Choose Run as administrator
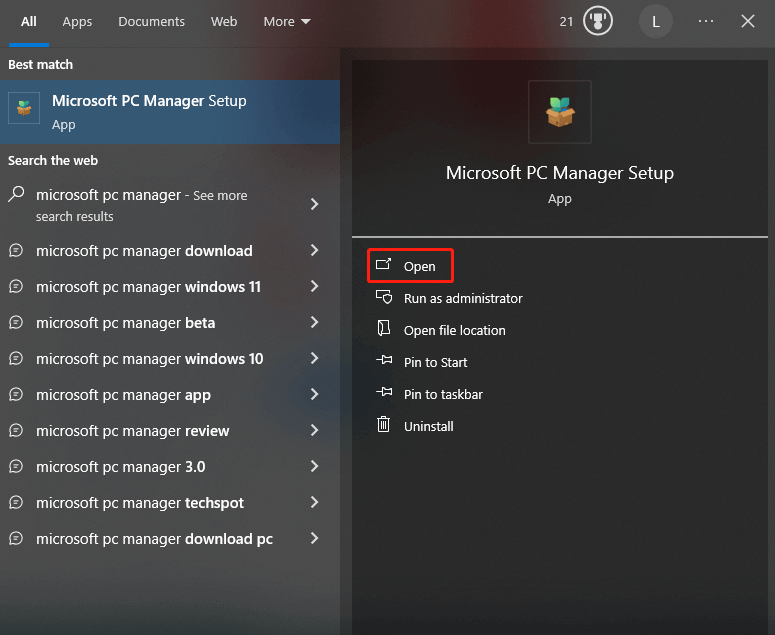The height and width of the screenshot is (635, 775). click(463, 298)
